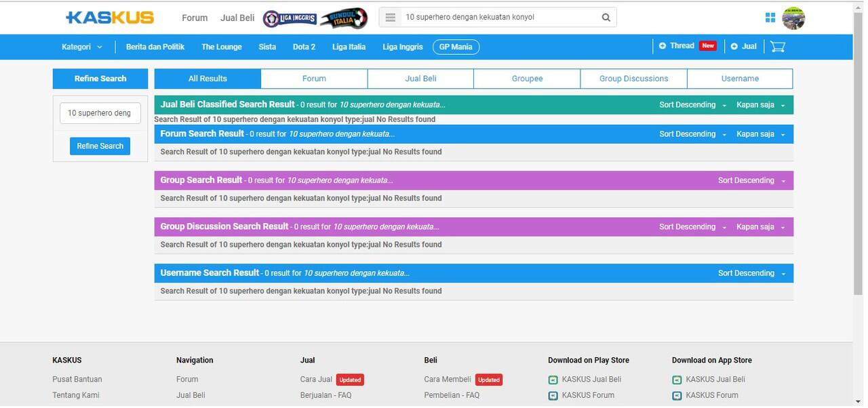Open the Cara Membeli footer link

tap(447, 380)
